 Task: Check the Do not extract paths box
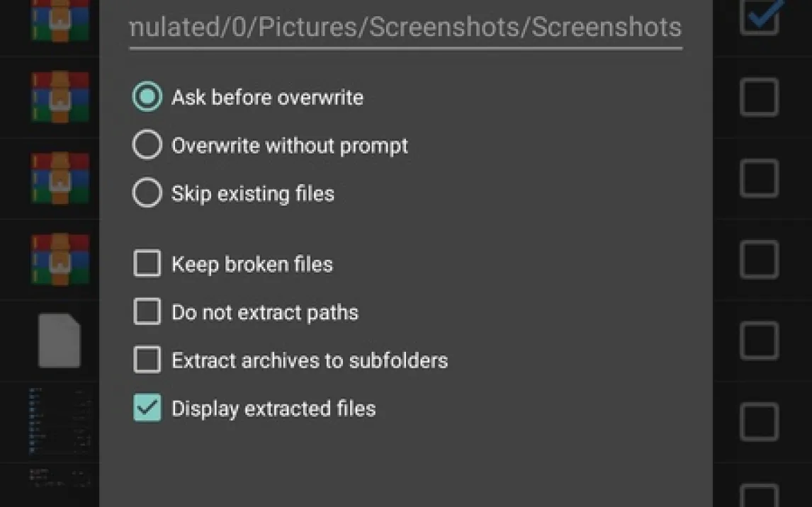[147, 312]
